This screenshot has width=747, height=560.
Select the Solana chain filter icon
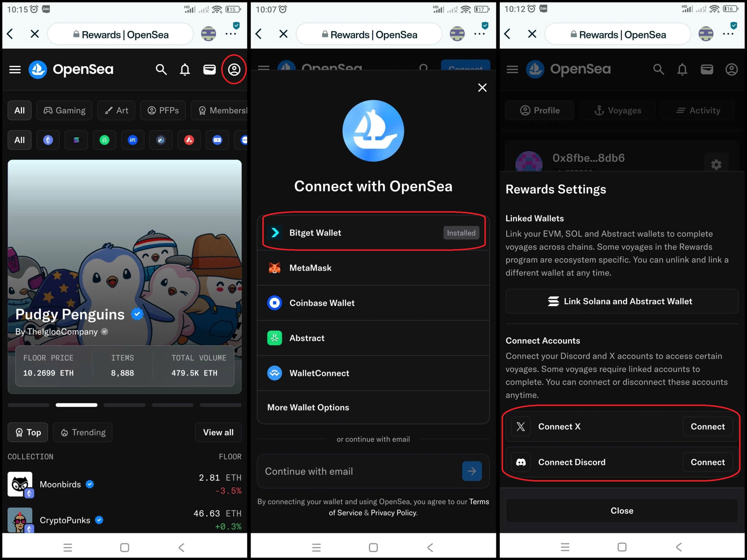(x=76, y=140)
